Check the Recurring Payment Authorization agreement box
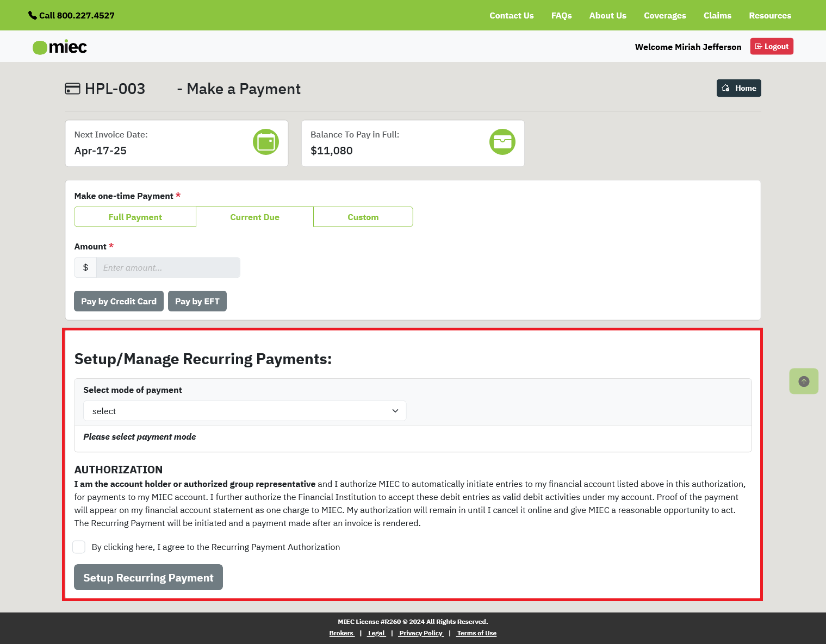Screen dimensions: 826x644 (79, 547)
